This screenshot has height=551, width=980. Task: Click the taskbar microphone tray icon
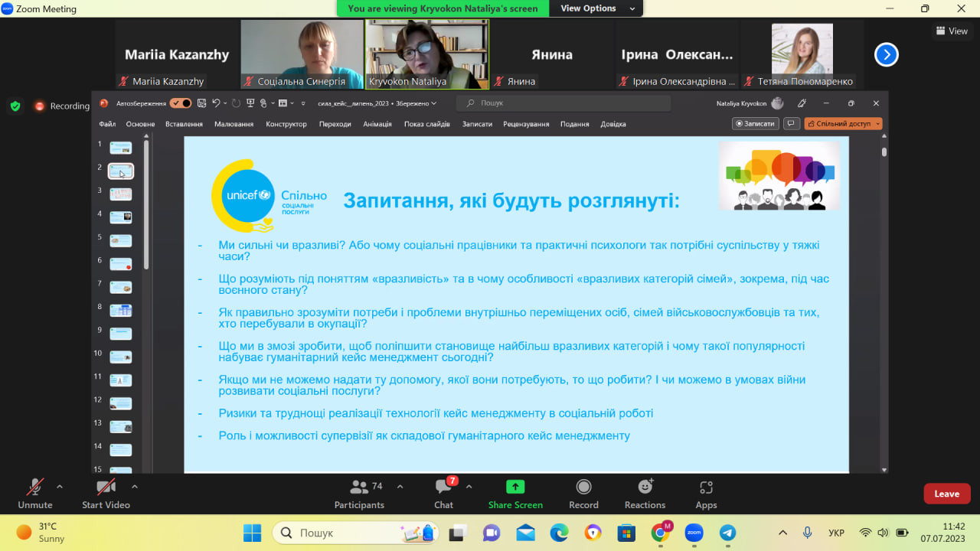point(807,533)
